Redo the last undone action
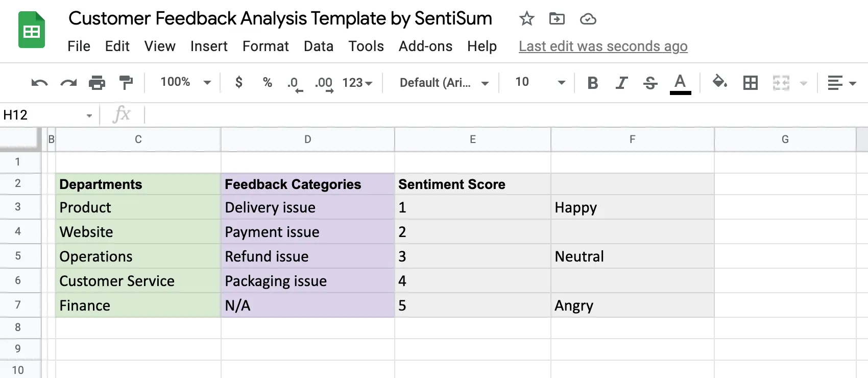This screenshot has height=378, width=868. click(68, 83)
